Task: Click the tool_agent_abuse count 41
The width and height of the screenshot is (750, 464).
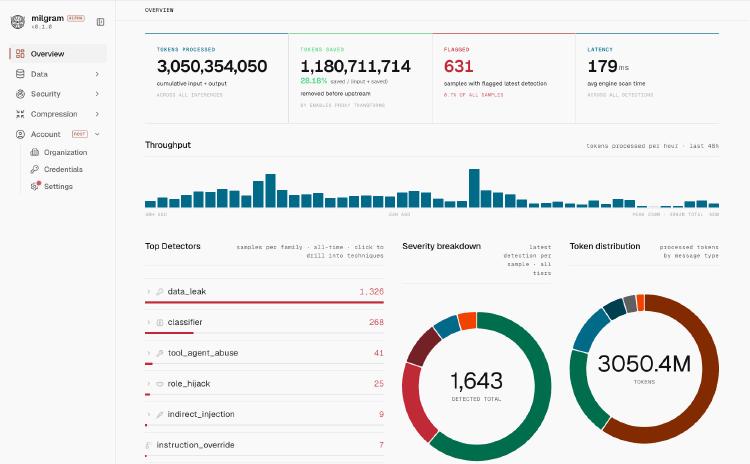Action: (379, 353)
